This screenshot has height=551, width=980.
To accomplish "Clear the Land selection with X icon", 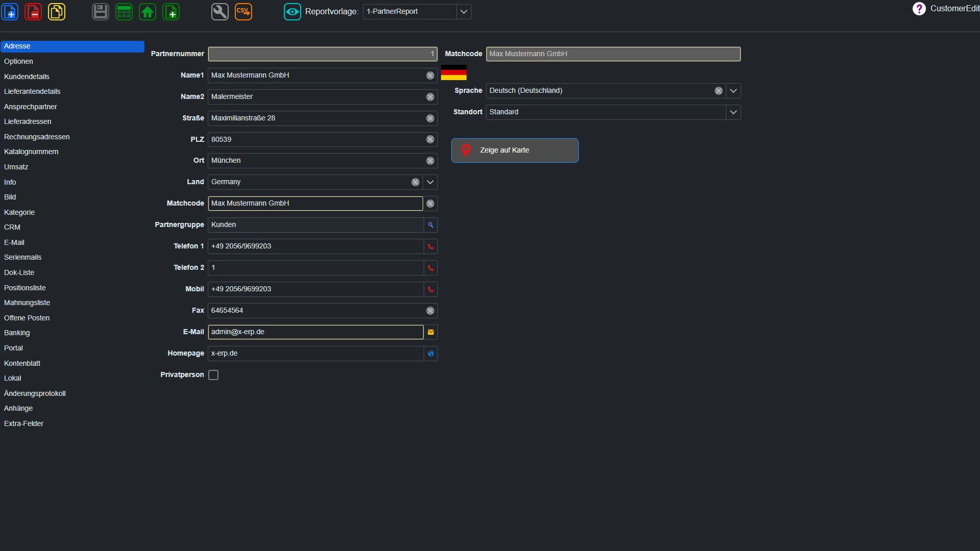I will pos(415,182).
